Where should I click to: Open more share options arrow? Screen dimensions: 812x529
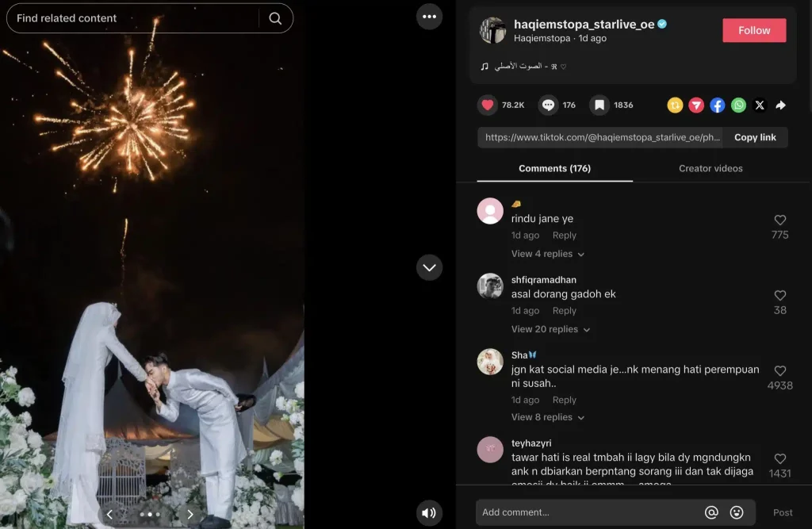(780, 105)
